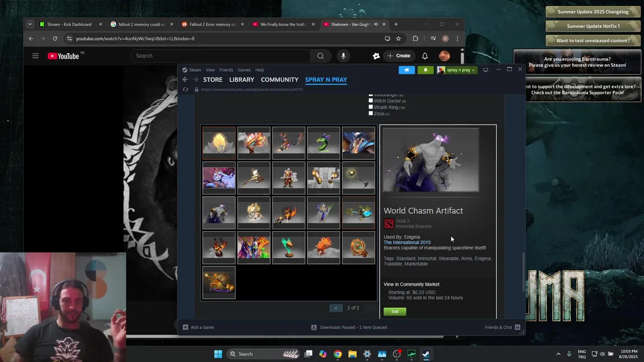Viewport: 644px width, 362px height.
Task: Open the Friends menu in Steam
Action: pos(226,70)
